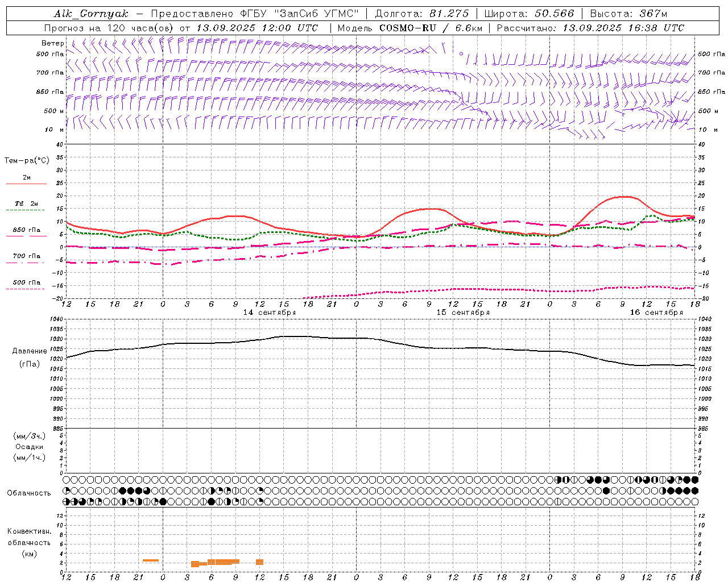Click the Долгота: 81.275 header field

coord(422,14)
